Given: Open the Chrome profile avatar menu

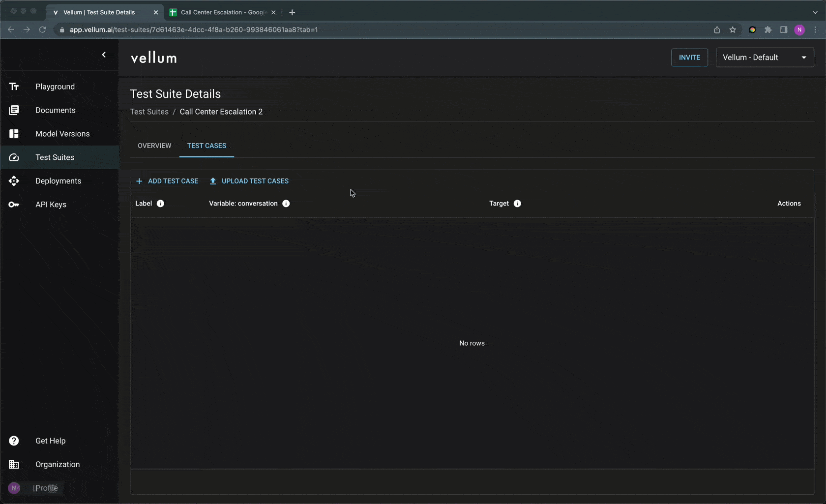Looking at the screenshot, I should pos(799,30).
